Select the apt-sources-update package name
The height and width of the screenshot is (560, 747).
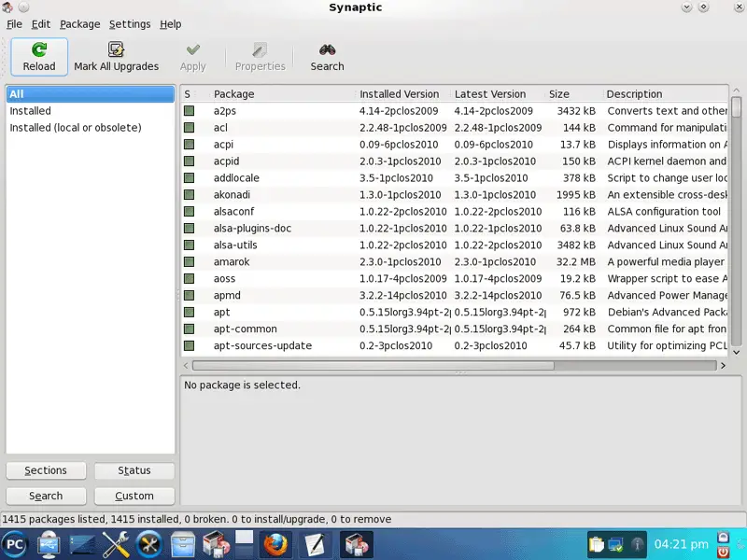pos(262,345)
